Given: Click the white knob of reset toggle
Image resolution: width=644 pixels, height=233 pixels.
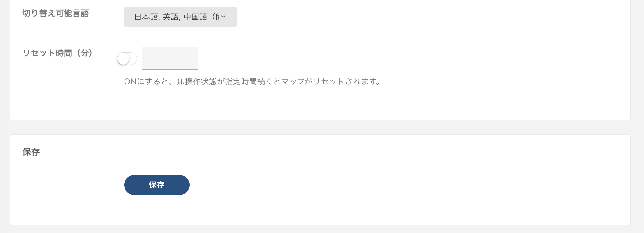Looking at the screenshot, I should (x=123, y=59).
